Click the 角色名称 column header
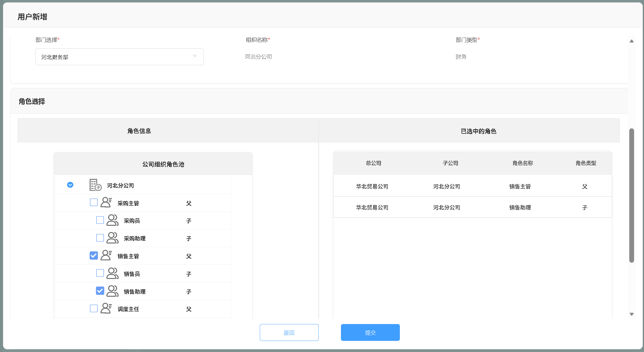Image resolution: width=644 pixels, height=352 pixels. [x=523, y=163]
